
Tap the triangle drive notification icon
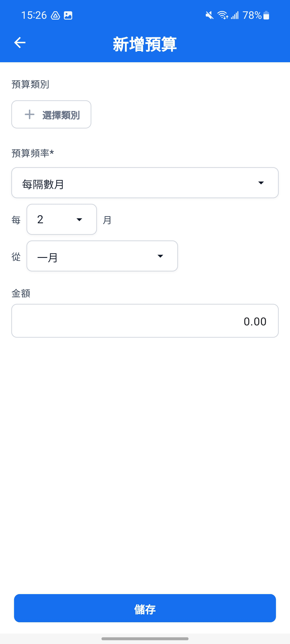[56, 16]
